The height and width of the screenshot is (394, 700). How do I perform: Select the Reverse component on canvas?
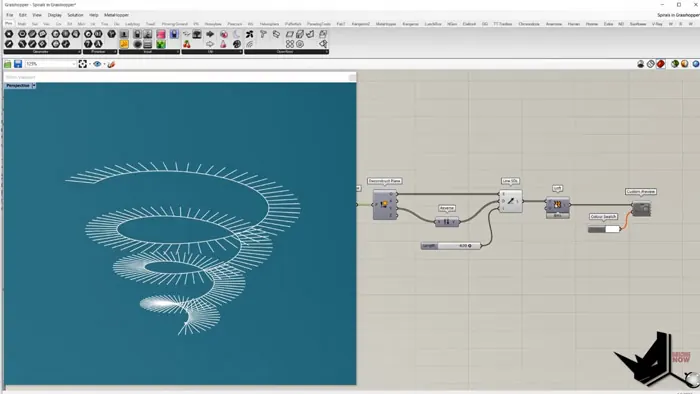point(447,221)
